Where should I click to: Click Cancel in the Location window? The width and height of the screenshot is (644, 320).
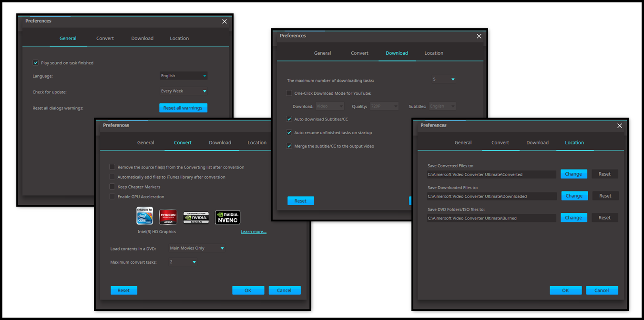602,290
